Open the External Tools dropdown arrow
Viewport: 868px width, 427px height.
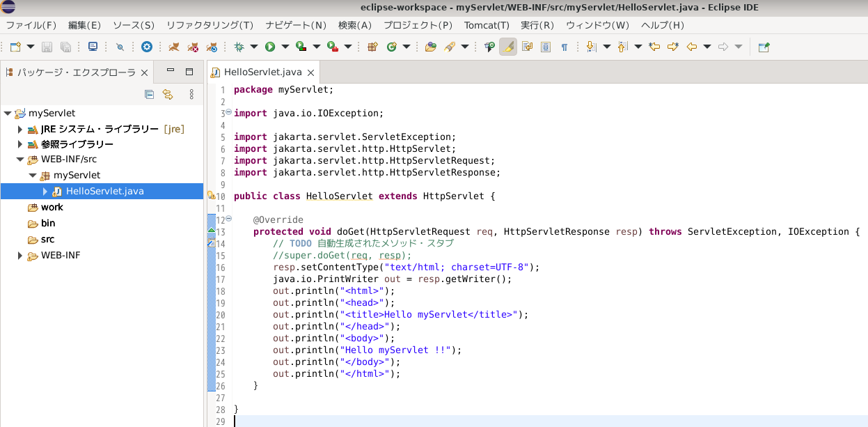click(348, 47)
